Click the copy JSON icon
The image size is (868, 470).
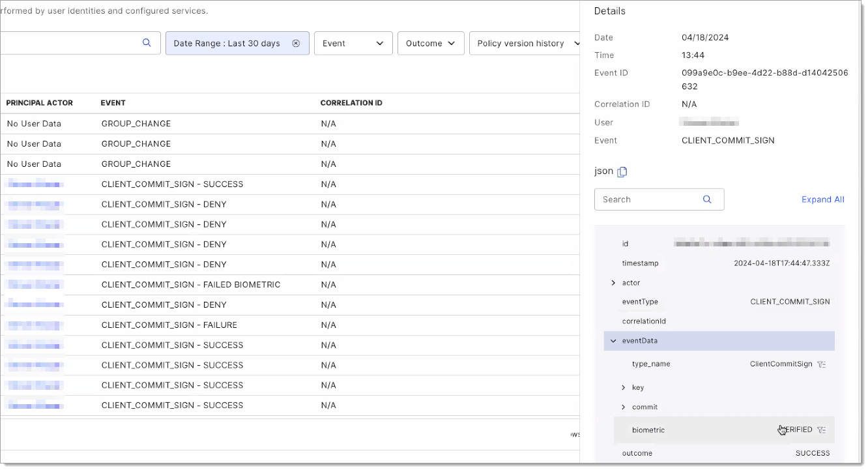[x=622, y=172]
